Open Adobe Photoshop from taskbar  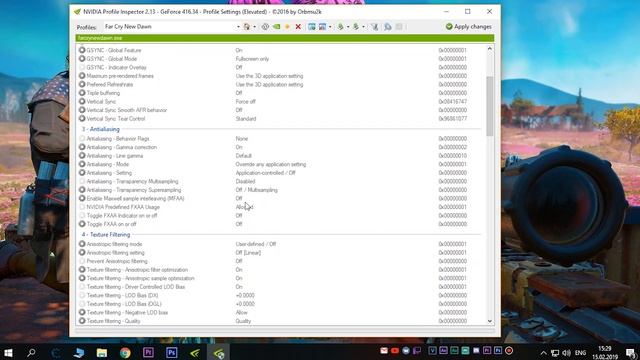[x=171, y=352]
